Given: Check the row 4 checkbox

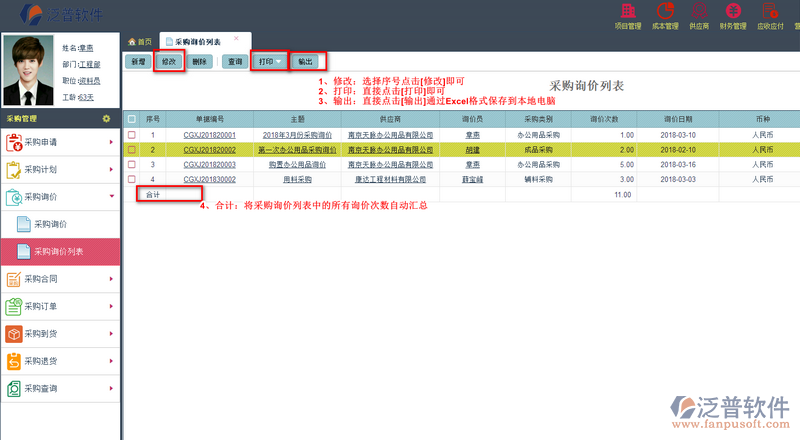Looking at the screenshot, I should coord(132,180).
